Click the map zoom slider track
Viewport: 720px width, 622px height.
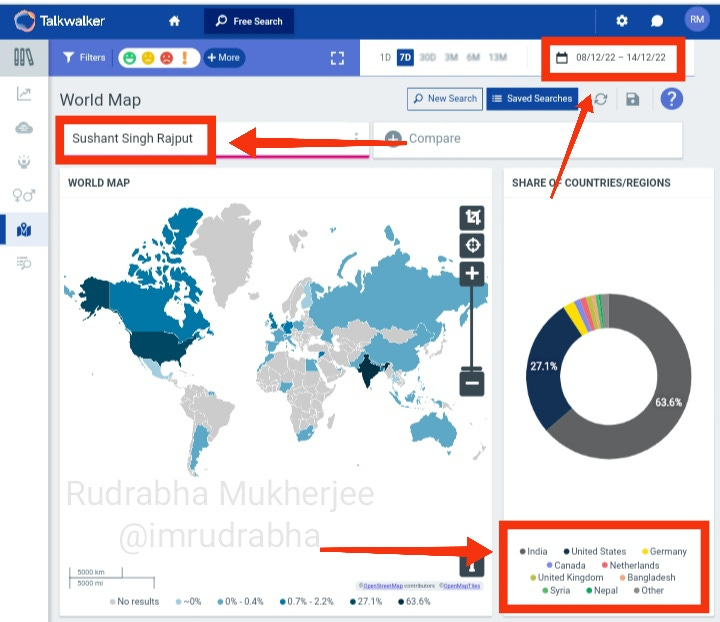472,328
